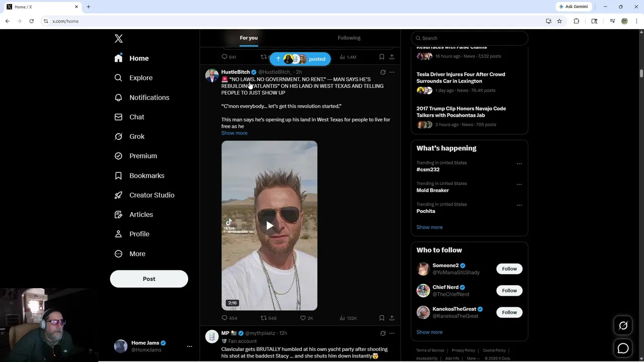Click the x.com/home address bar
Image resolution: width=644 pixels, height=362 pixels.
[x=292, y=21]
